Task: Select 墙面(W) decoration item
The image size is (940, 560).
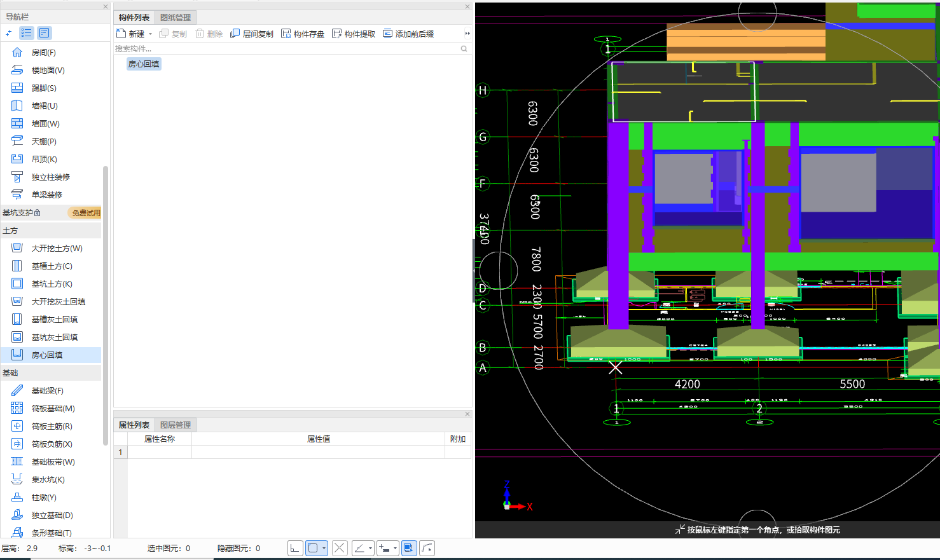Action: click(x=45, y=124)
